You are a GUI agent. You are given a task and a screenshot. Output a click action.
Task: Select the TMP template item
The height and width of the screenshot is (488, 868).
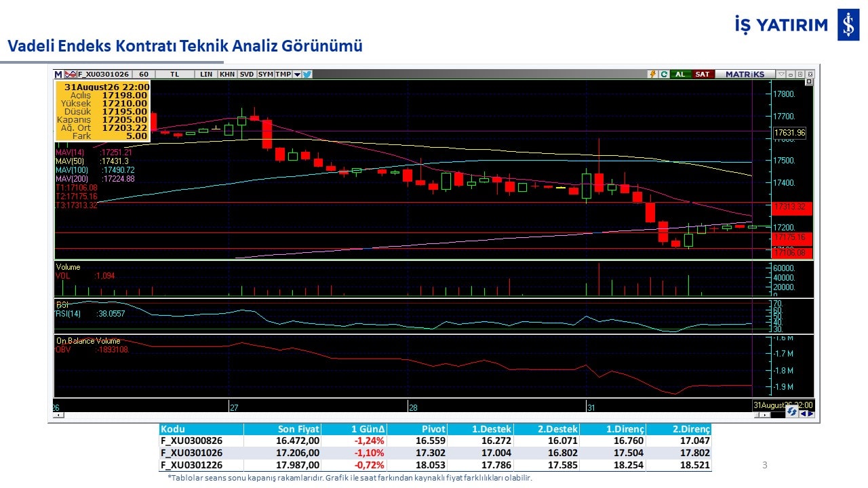[x=283, y=75]
